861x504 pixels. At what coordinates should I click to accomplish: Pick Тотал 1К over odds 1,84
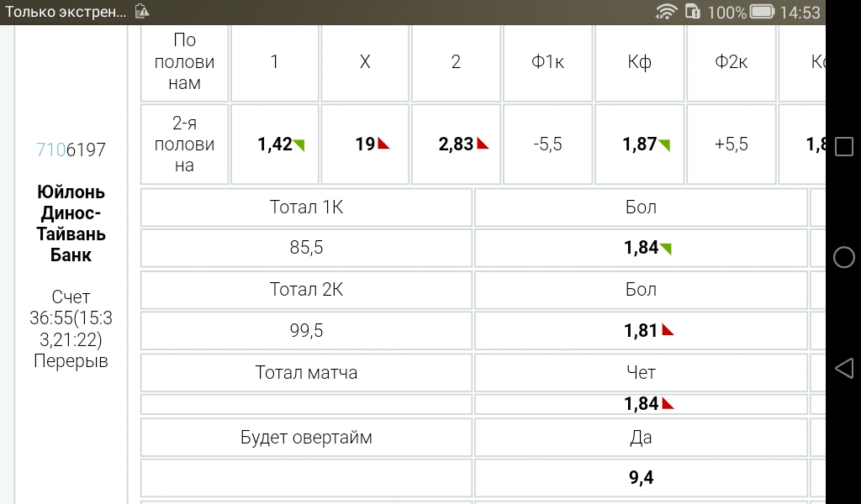point(641,248)
